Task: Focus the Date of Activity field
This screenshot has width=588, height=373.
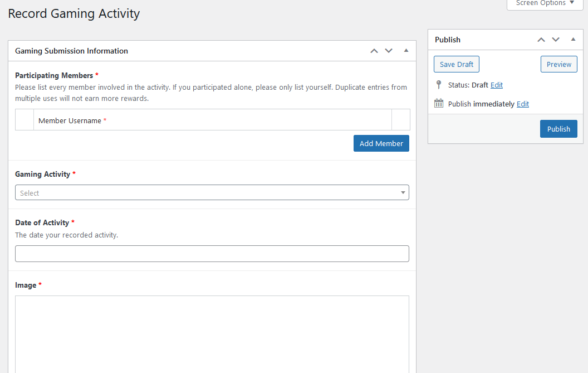Action: tap(212, 254)
